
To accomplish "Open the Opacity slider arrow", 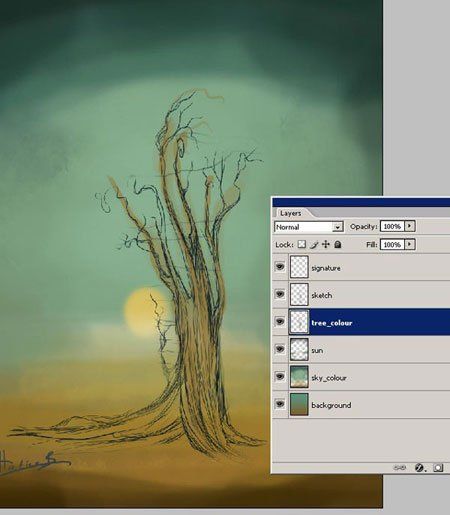I will pyautogui.click(x=410, y=226).
